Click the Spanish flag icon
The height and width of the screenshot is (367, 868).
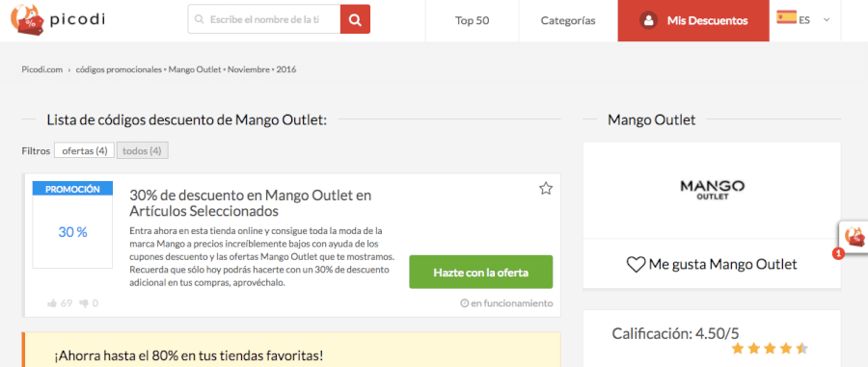coord(786,17)
